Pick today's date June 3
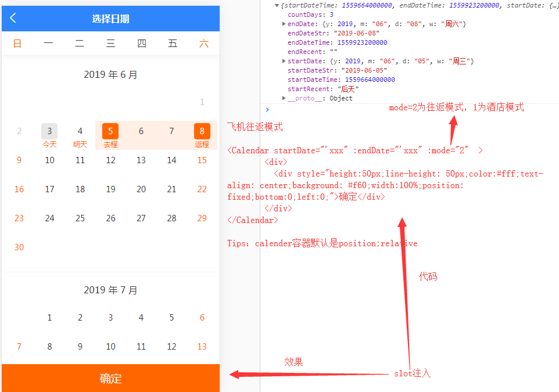559x392 pixels. pos(49,132)
